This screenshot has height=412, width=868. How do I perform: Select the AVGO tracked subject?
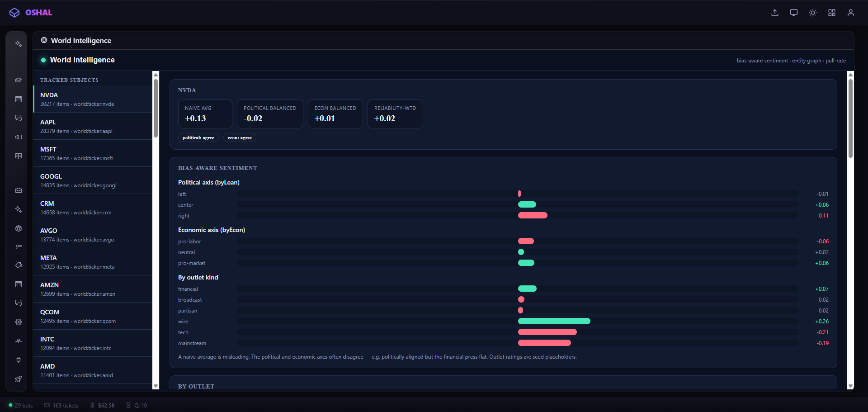pos(93,235)
